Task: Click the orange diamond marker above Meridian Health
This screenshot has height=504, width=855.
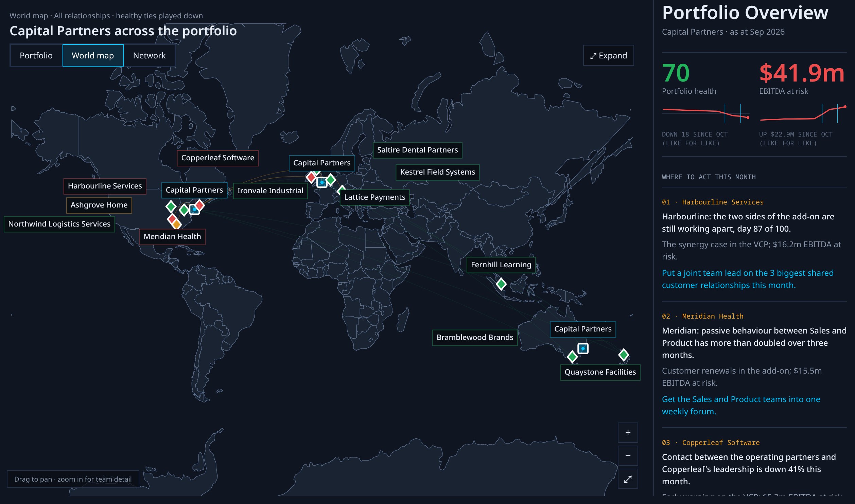Action: [176, 224]
